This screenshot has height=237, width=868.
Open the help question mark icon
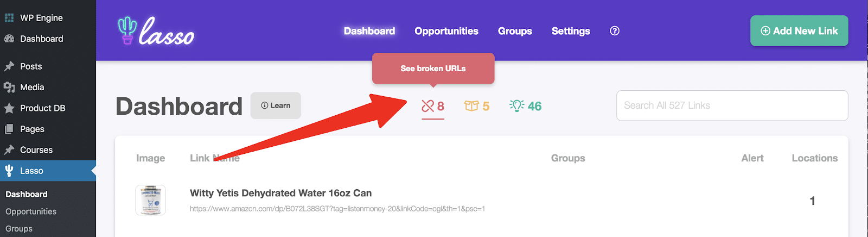(x=615, y=31)
